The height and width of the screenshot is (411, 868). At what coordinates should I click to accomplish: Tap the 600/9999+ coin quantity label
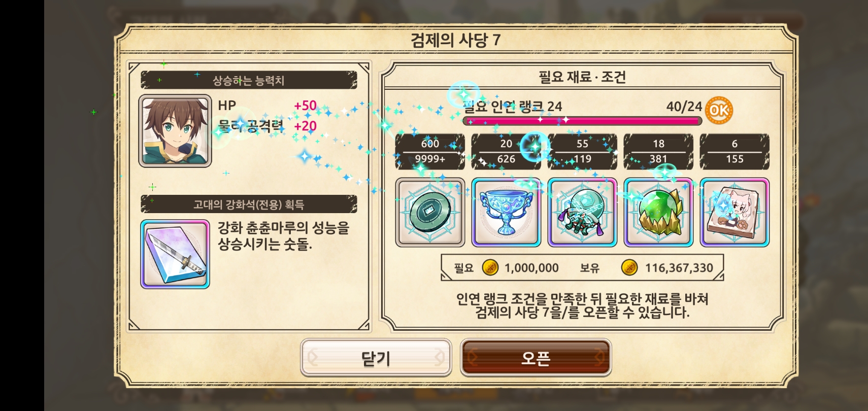click(430, 151)
